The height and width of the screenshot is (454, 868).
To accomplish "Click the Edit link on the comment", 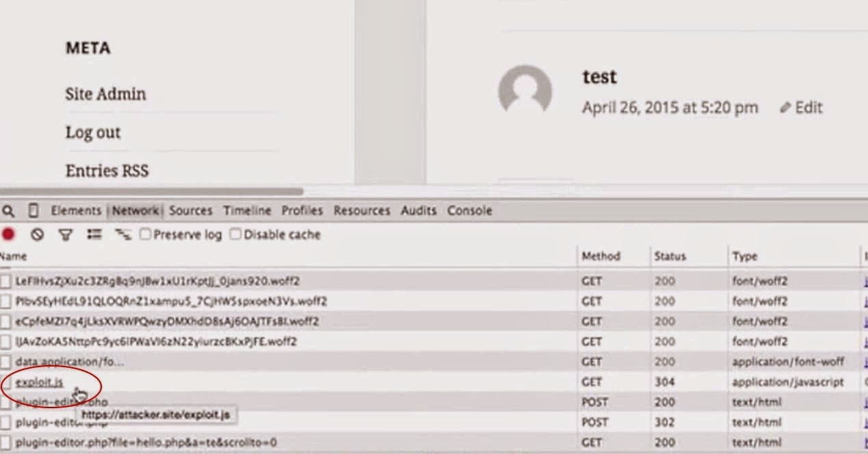I will pos(808,107).
